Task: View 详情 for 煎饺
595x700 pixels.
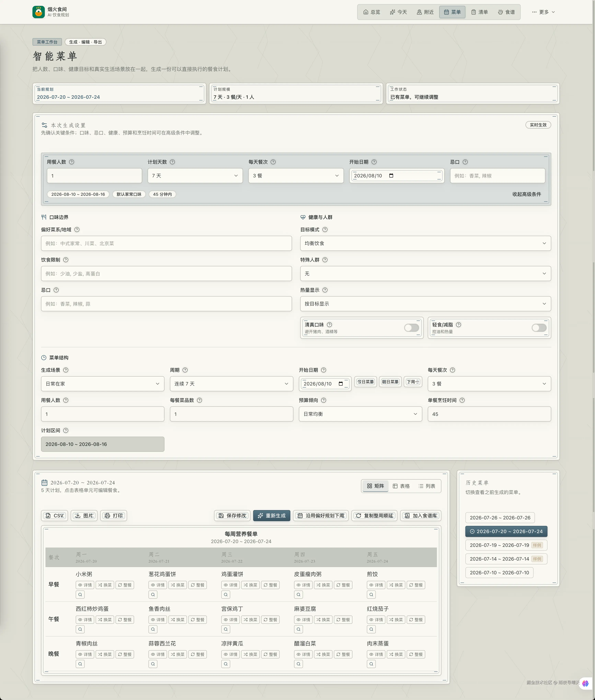Action: (376, 585)
